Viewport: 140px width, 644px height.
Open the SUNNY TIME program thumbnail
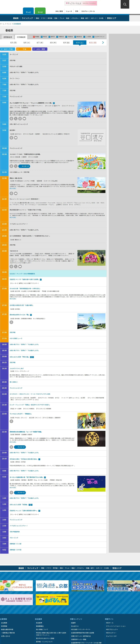pos(91,161)
